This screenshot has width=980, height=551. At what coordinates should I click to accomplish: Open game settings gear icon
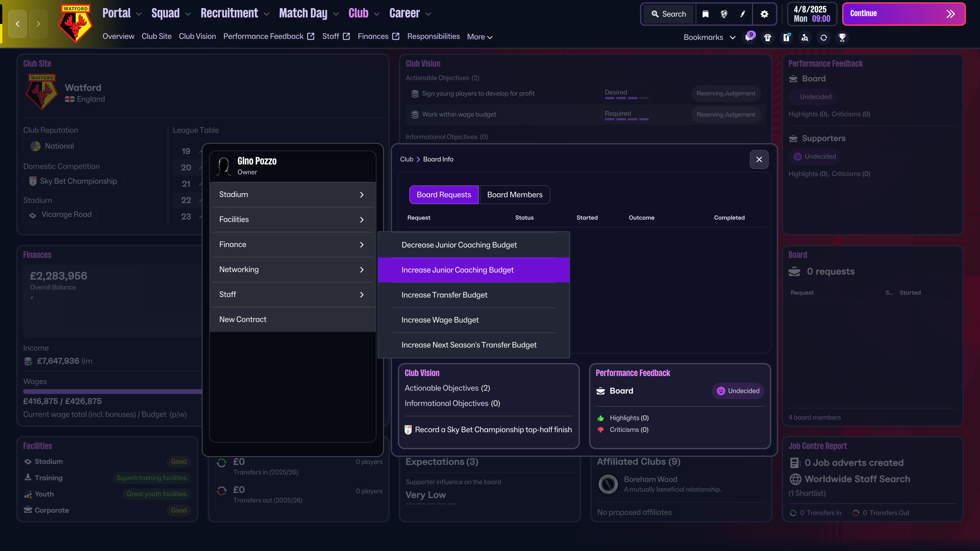tap(764, 14)
